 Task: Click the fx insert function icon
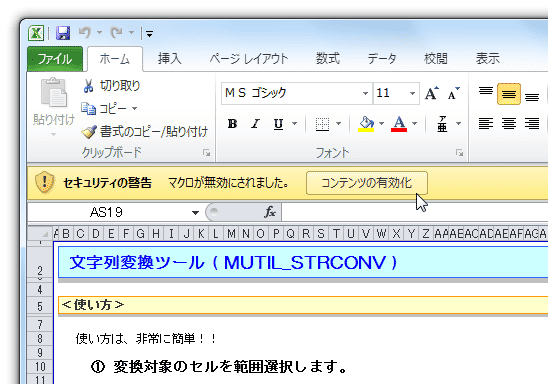tap(270, 212)
